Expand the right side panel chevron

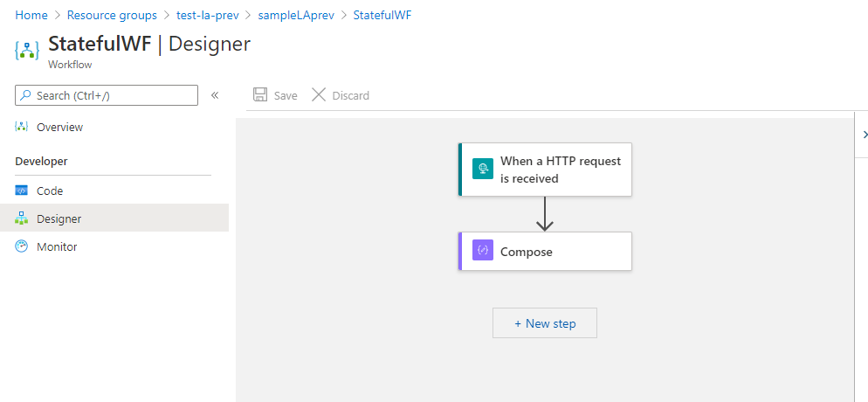[865, 135]
